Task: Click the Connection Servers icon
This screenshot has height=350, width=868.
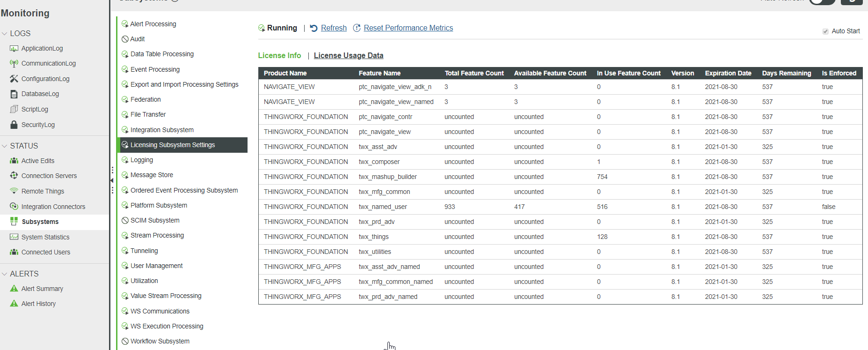Action: [x=14, y=176]
